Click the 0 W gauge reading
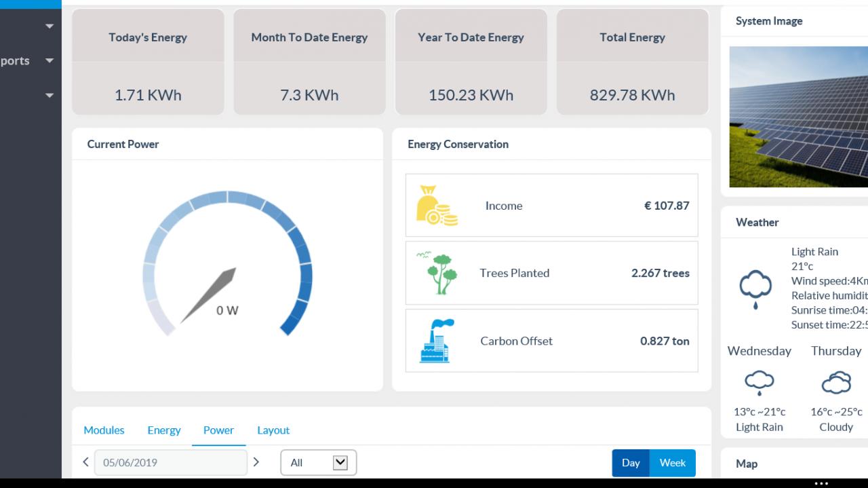The image size is (868, 488). (227, 311)
